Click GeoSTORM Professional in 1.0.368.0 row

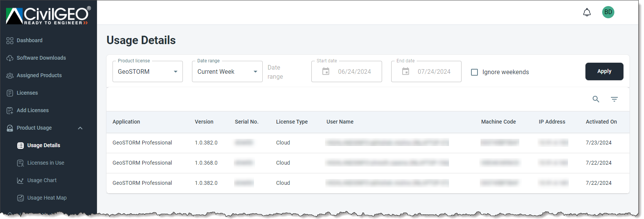coord(142,163)
